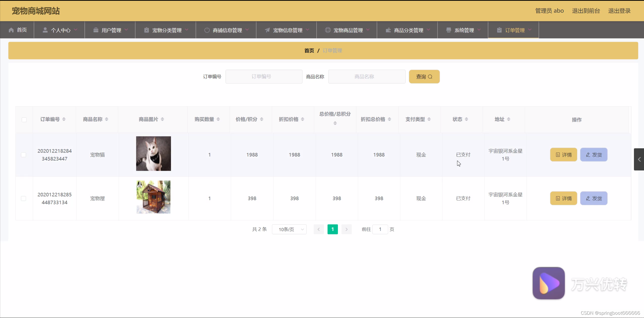Click the home icon in navigation bar
This screenshot has width=644, height=318.
point(11,30)
